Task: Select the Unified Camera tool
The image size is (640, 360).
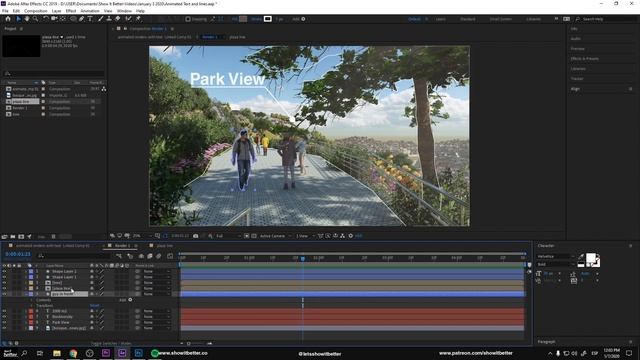Action: pos(54,19)
